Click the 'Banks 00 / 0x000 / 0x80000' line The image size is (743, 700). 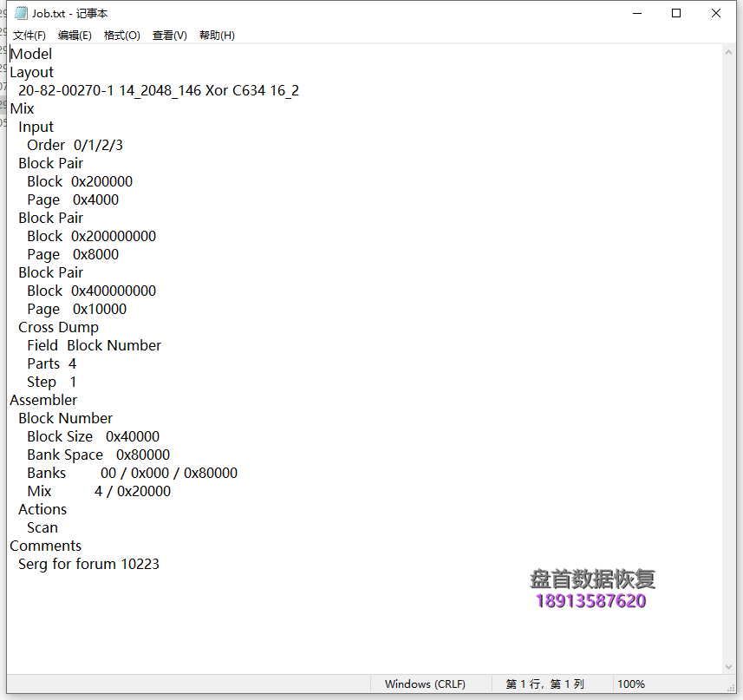click(x=132, y=473)
